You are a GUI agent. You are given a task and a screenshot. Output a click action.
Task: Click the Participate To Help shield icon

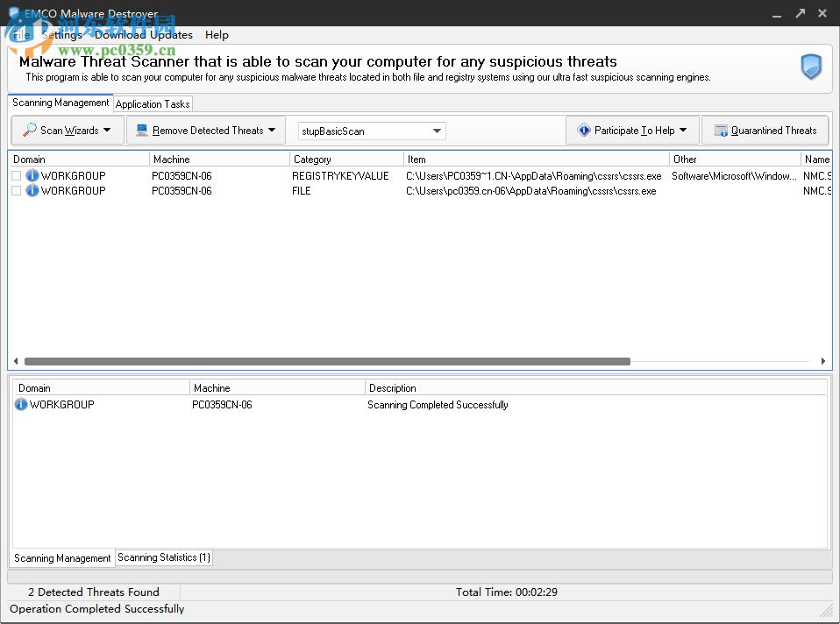coord(584,130)
